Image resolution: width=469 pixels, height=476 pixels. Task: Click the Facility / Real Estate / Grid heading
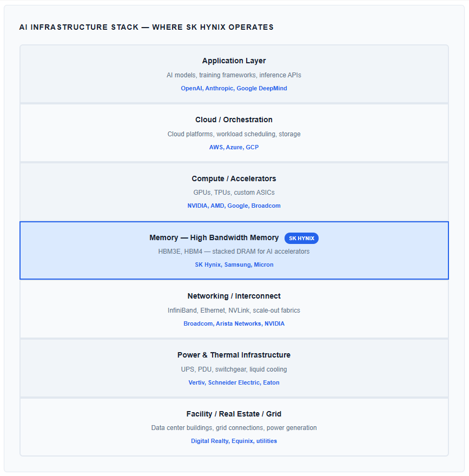[x=234, y=414]
